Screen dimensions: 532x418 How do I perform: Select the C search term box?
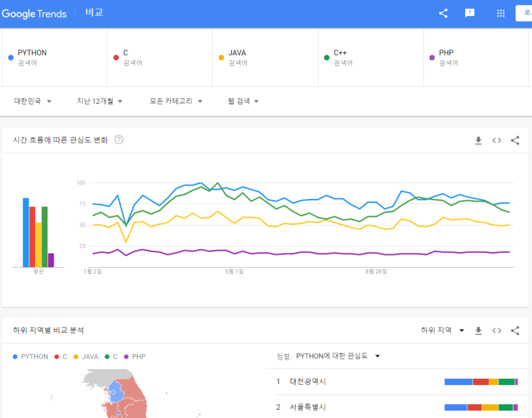[160, 57]
